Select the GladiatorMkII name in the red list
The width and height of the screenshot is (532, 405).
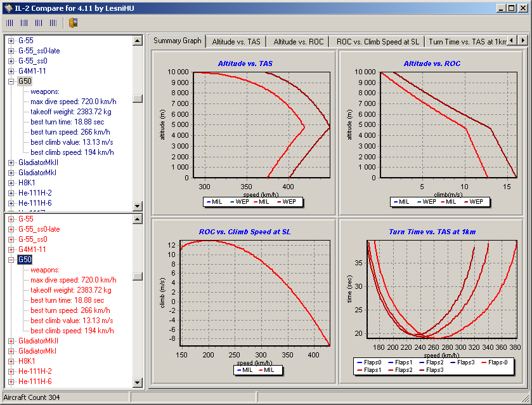[38, 341]
